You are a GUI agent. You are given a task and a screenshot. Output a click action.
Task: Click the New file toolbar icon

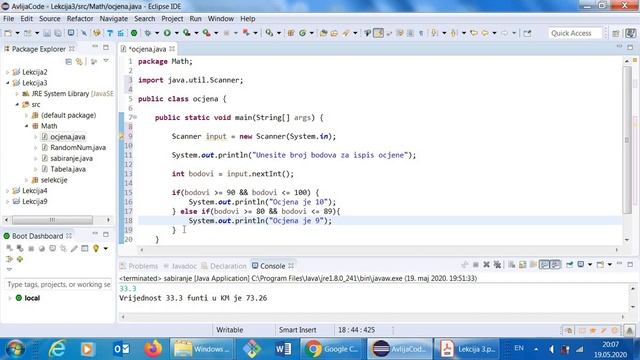[x=8, y=33]
